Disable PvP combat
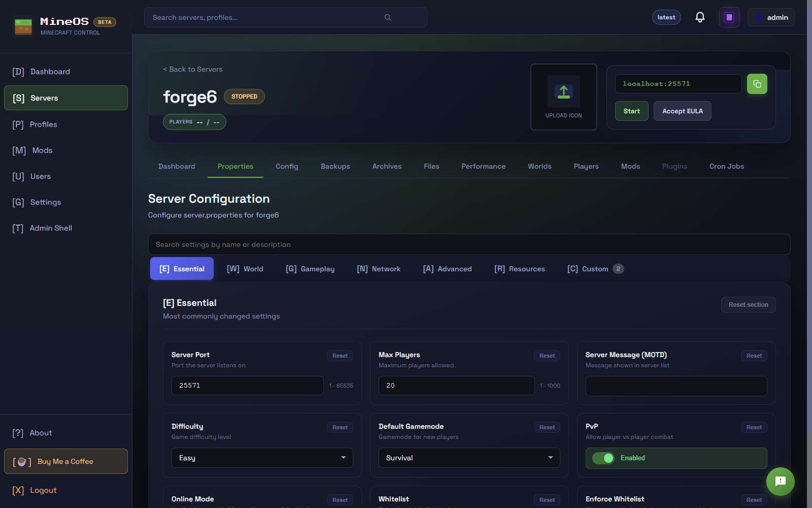 click(603, 458)
